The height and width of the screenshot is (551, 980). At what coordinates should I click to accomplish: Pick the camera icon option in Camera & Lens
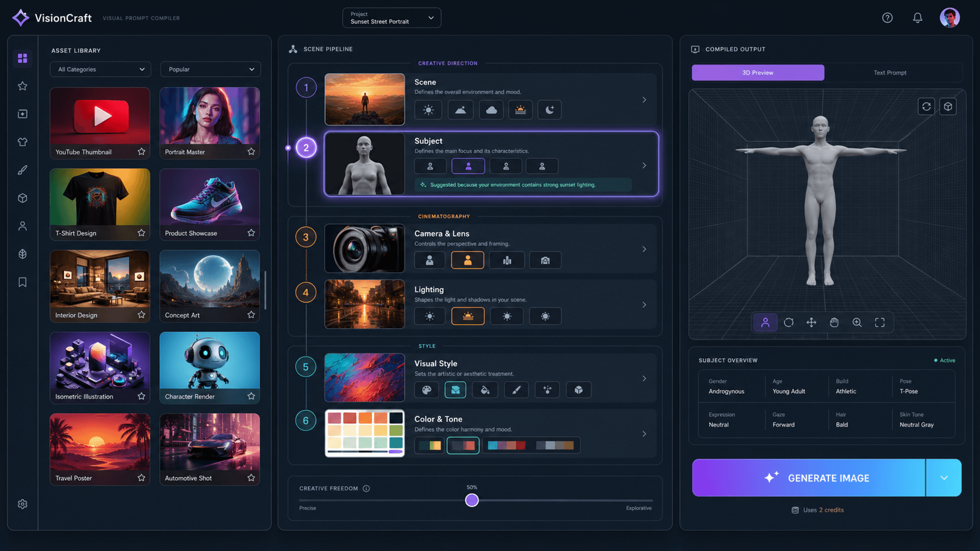click(x=545, y=260)
